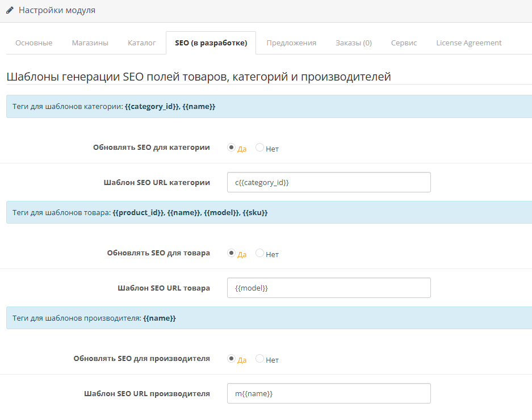The image size is (532, 420).
Task: Go to the Каталог tab
Action: [141, 43]
